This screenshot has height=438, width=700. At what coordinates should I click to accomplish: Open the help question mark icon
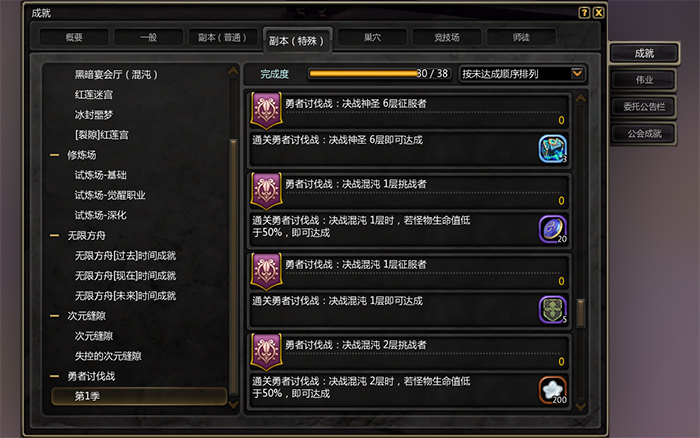[584, 13]
